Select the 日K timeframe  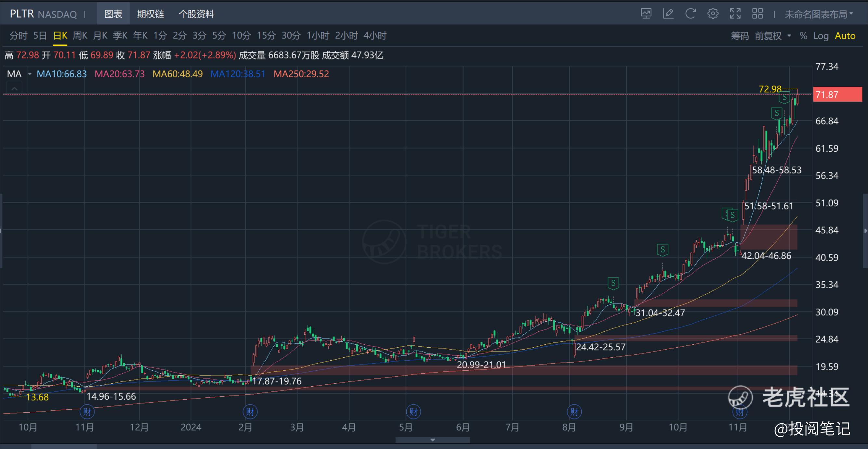[60, 35]
